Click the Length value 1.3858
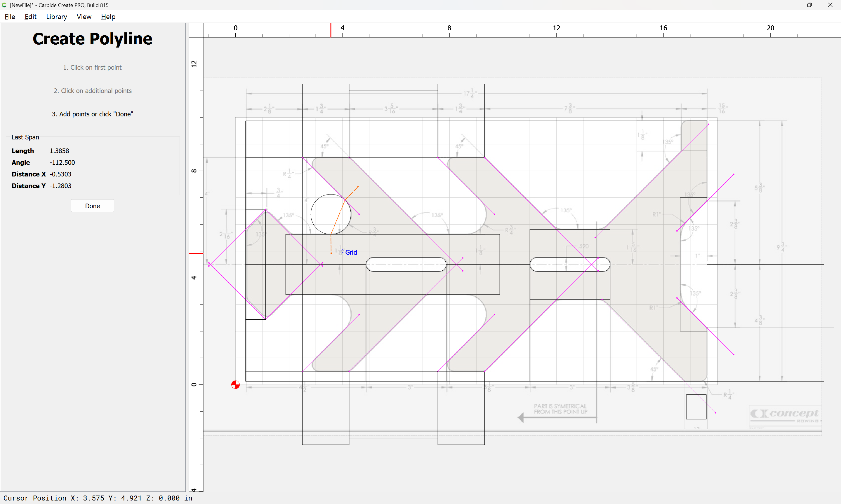Image resolution: width=841 pixels, height=504 pixels. pos(59,151)
